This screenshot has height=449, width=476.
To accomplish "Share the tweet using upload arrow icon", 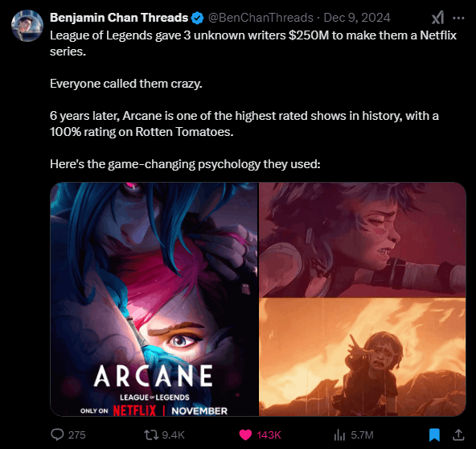I will pyautogui.click(x=458, y=435).
